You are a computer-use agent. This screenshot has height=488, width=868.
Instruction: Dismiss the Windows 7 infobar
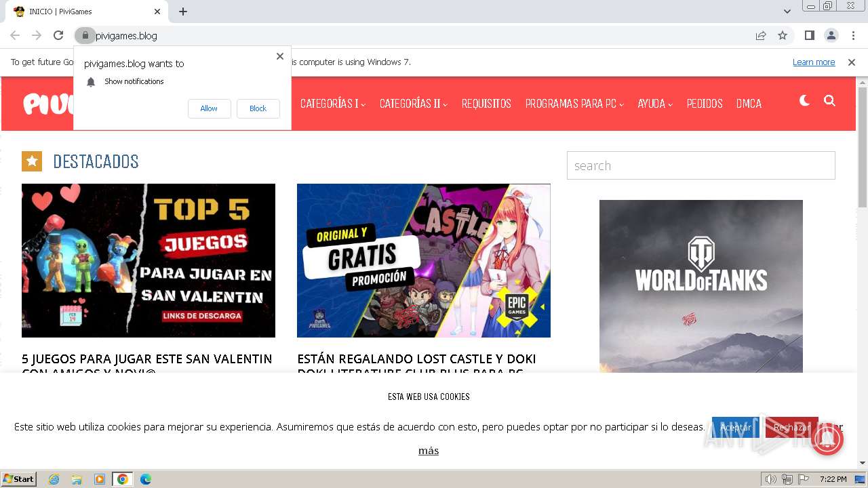tap(852, 62)
